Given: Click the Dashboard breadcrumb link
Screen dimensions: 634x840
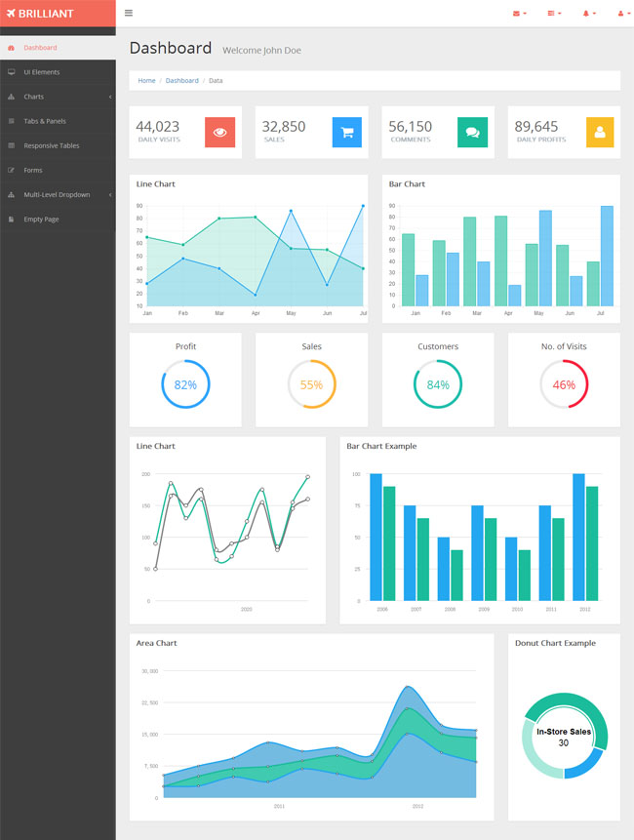Looking at the screenshot, I should pos(182,81).
